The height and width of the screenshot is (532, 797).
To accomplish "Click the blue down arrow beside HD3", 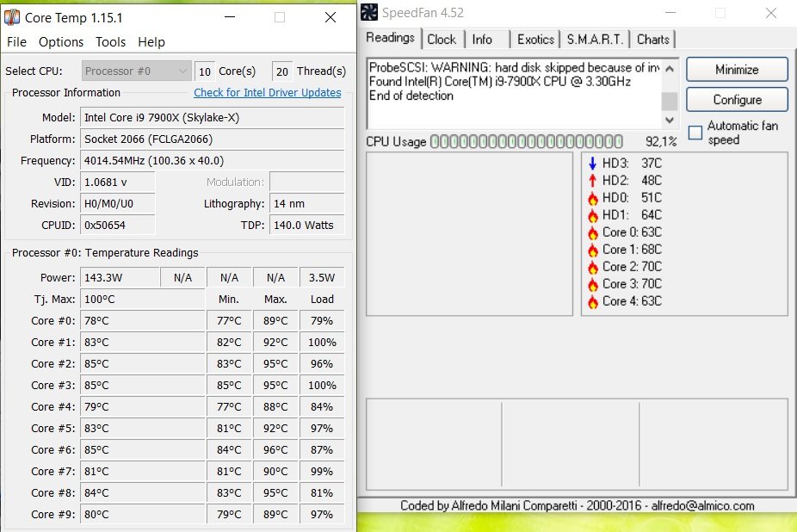I will pyautogui.click(x=592, y=164).
